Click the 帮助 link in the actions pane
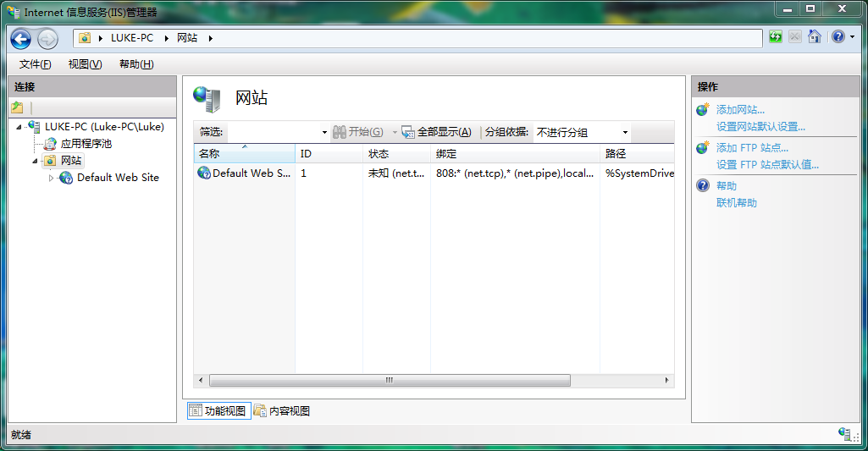The image size is (868, 451). click(x=727, y=186)
